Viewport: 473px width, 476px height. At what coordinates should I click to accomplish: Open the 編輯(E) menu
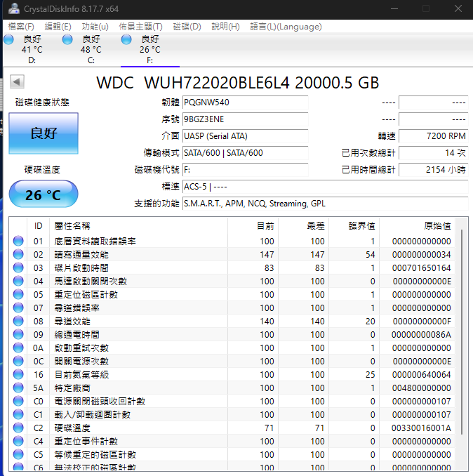tap(58, 27)
